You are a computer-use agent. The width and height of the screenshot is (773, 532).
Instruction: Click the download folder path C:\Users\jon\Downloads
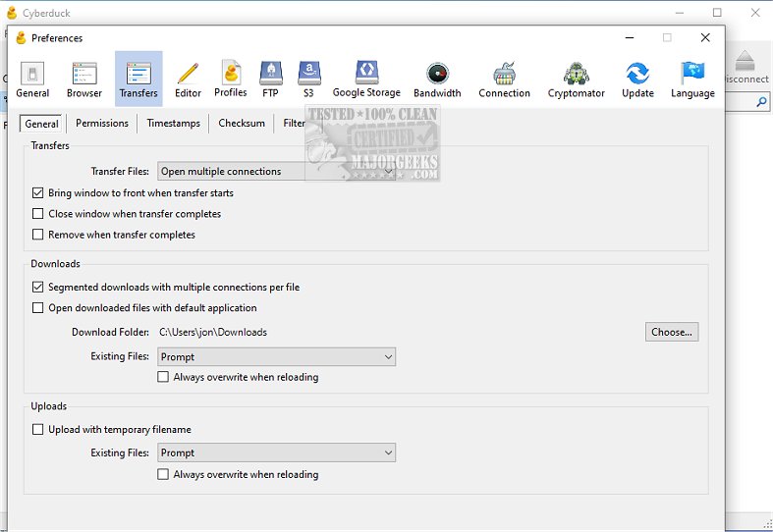(x=213, y=332)
